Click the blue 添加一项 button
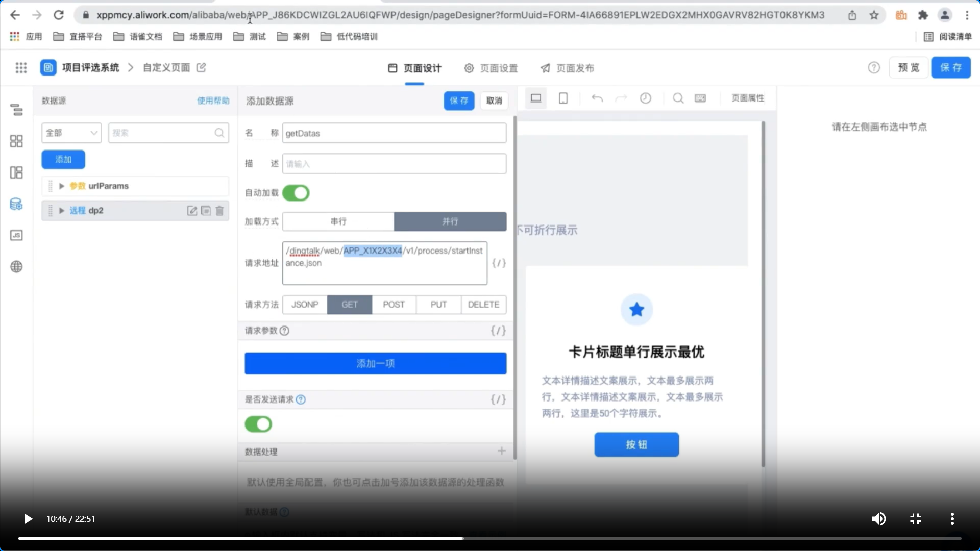 click(x=375, y=363)
